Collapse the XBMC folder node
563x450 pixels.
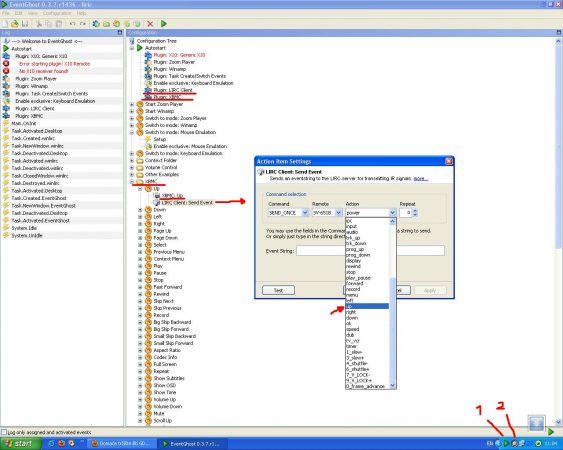(132, 181)
